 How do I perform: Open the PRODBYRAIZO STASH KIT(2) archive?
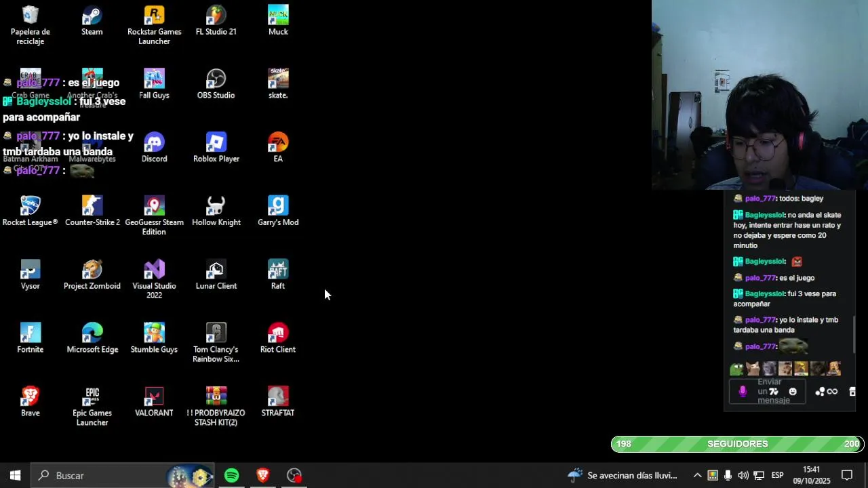(x=216, y=407)
